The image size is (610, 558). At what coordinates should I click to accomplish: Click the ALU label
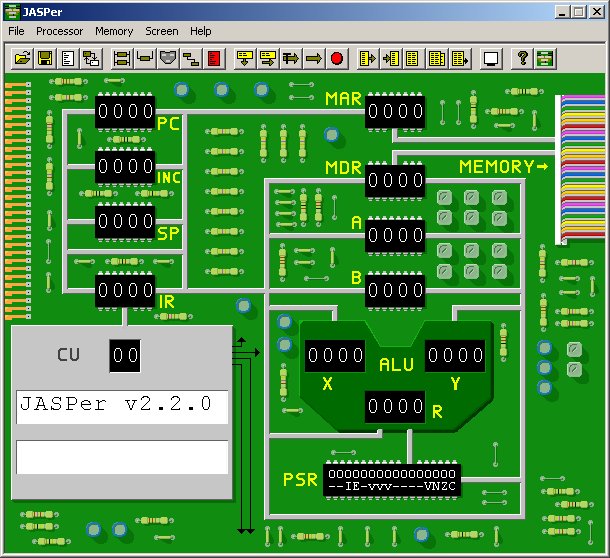396,365
